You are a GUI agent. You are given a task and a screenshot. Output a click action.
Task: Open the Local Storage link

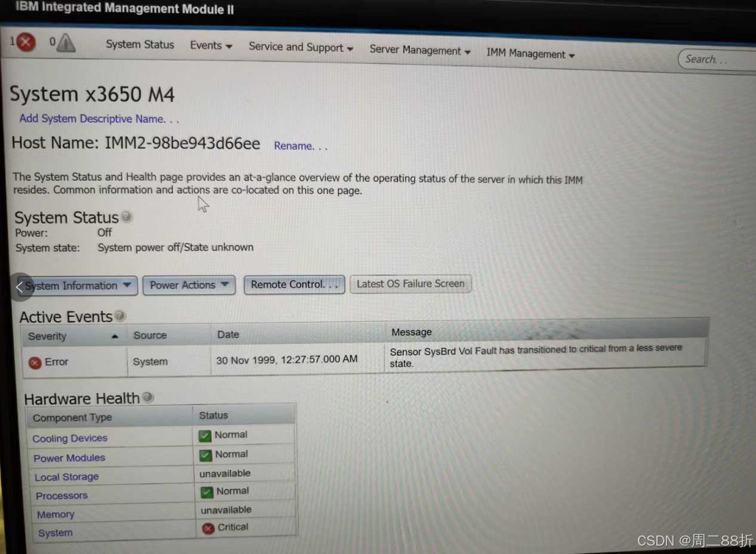[x=67, y=478]
